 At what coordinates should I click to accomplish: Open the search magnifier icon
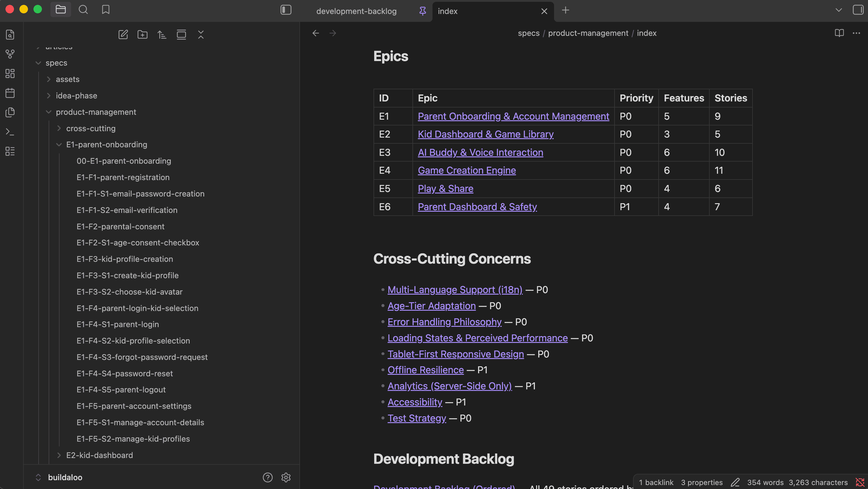83,10
